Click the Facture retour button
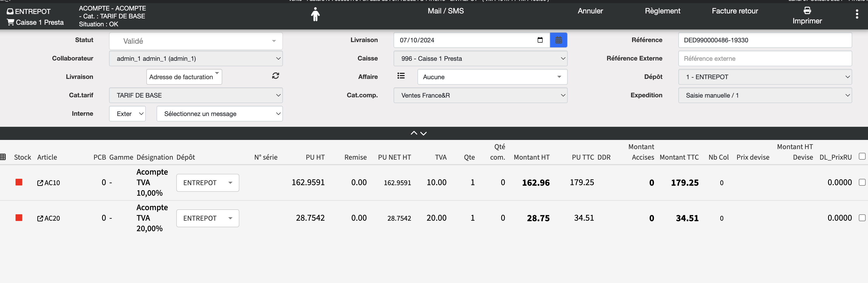The height and width of the screenshot is (283, 868). 735,11
